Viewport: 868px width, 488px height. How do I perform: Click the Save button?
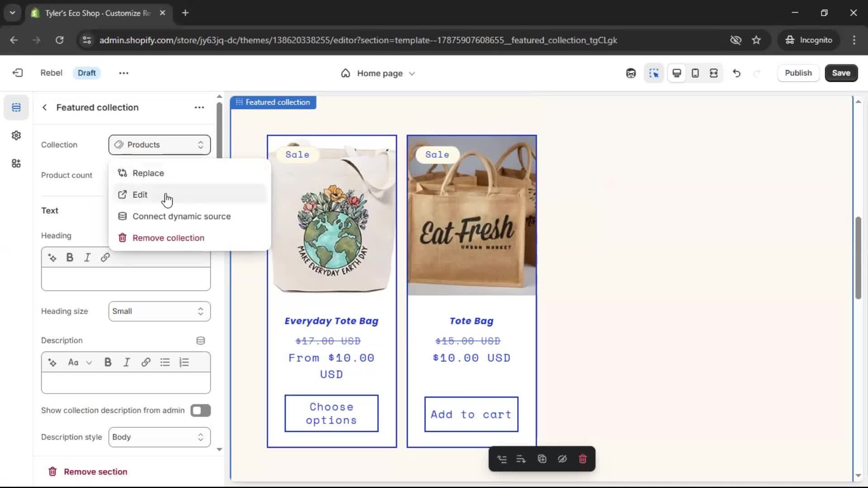click(841, 73)
